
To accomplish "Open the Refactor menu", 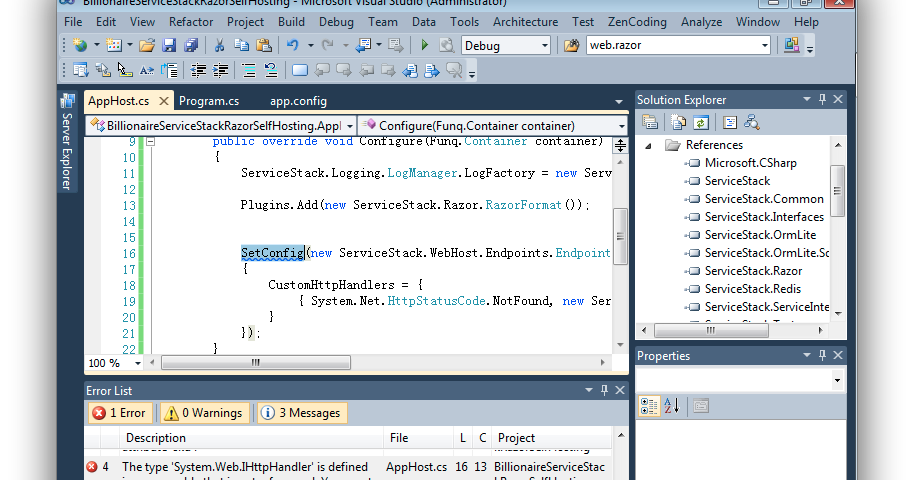I will (191, 22).
